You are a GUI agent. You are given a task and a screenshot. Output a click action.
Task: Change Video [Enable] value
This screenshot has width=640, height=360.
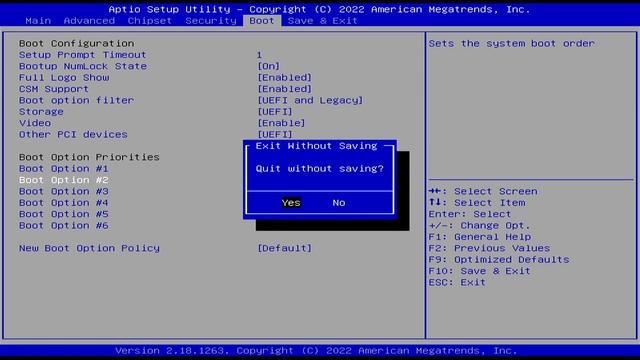pos(281,123)
